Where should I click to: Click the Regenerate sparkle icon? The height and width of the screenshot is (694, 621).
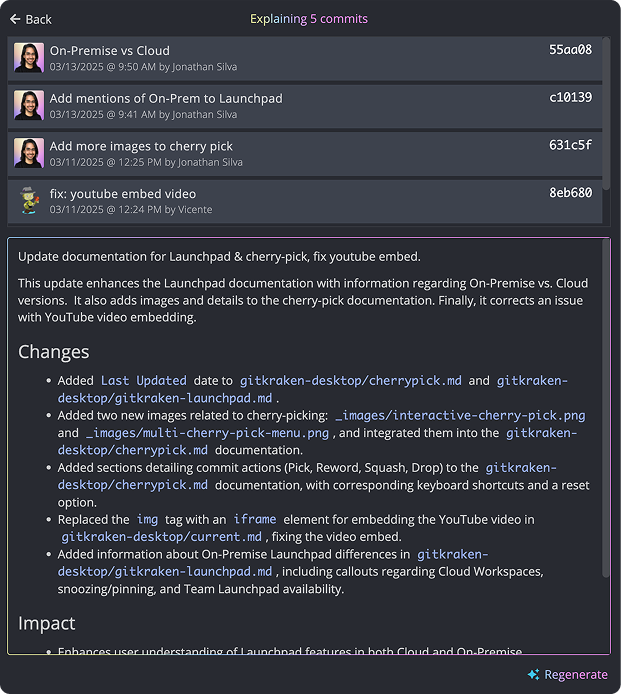coord(533,674)
